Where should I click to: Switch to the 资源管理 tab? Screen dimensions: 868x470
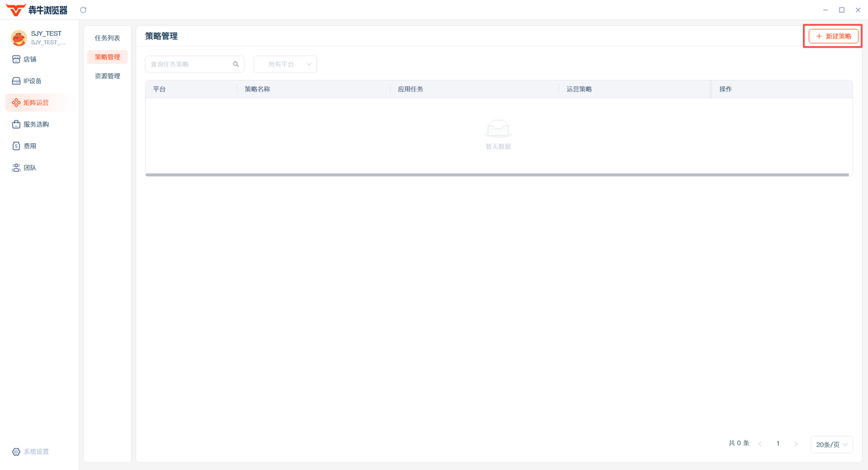(107, 76)
